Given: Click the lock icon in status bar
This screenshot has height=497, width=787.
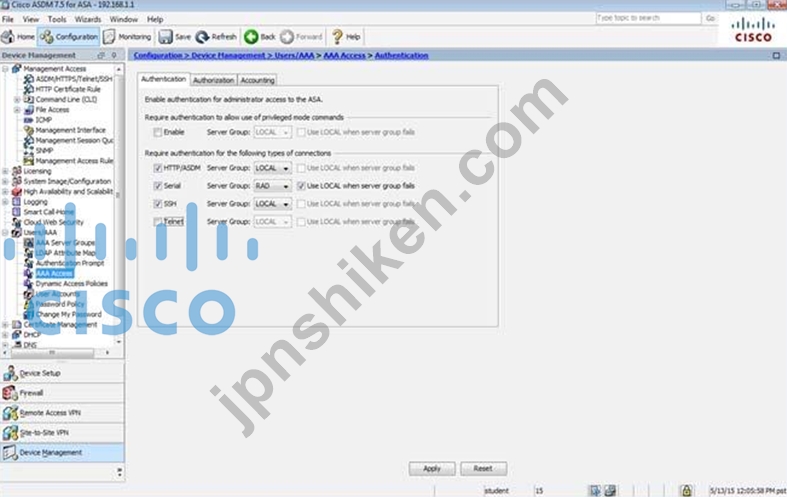Looking at the screenshot, I should [x=686, y=490].
